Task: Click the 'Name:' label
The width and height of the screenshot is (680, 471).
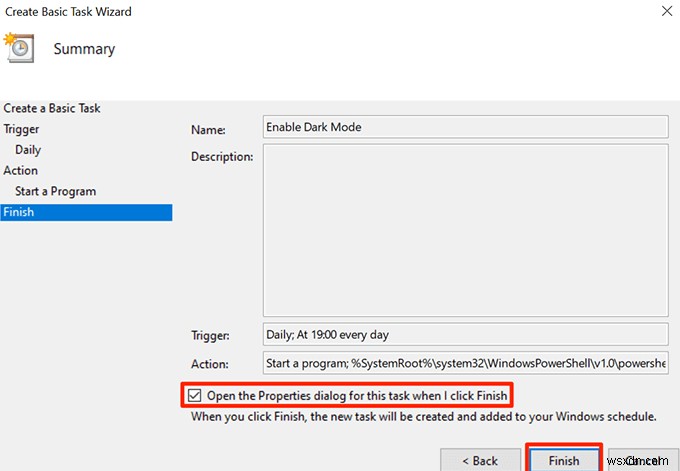Action: (x=208, y=130)
